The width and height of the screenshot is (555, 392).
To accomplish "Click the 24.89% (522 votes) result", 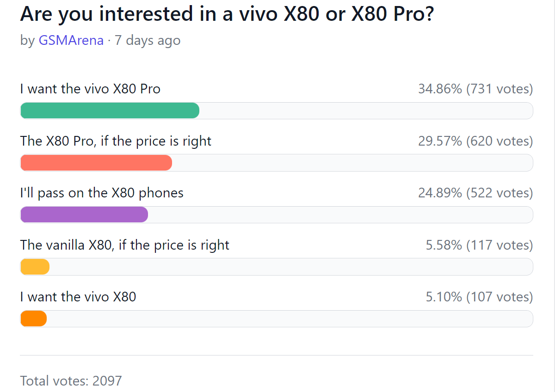I will (475, 193).
